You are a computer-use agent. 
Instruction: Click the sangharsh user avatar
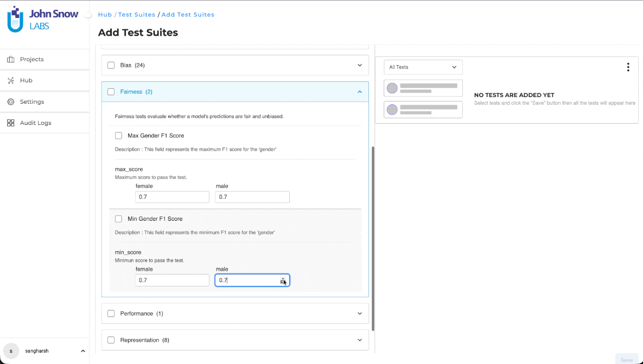(x=11, y=352)
